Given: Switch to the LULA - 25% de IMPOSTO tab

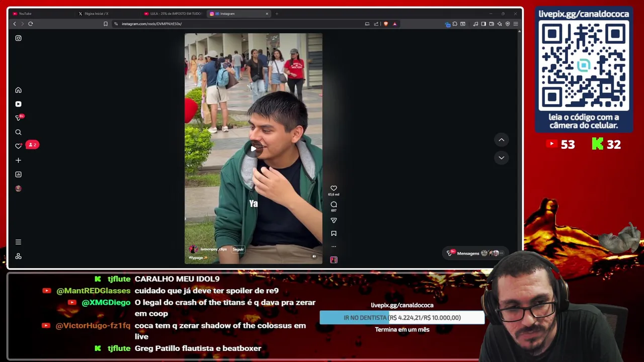Looking at the screenshot, I should point(174,14).
